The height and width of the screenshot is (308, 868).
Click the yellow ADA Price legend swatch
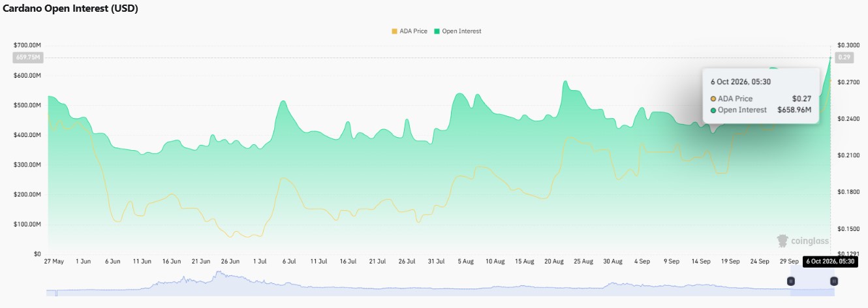[x=394, y=31]
